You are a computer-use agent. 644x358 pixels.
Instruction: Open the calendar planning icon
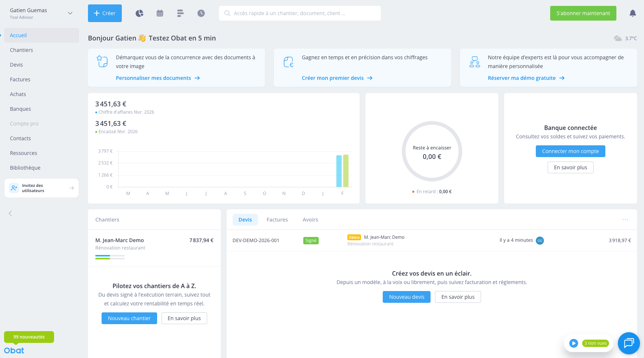pos(160,13)
